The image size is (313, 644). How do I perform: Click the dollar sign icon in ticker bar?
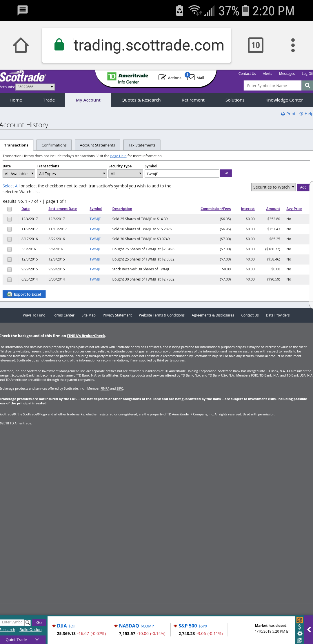(x=300, y=627)
